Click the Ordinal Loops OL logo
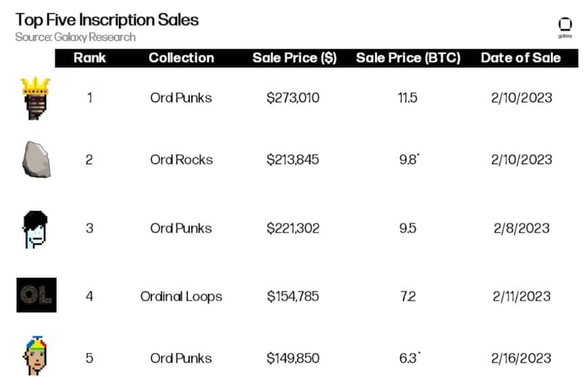588x377 pixels. [x=36, y=295]
